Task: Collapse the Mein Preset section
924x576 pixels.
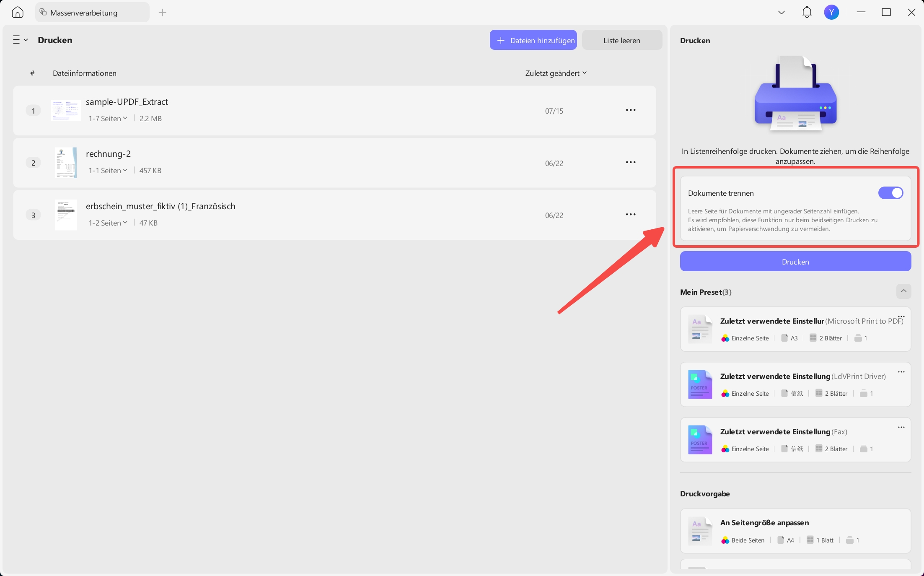Action: point(903,291)
